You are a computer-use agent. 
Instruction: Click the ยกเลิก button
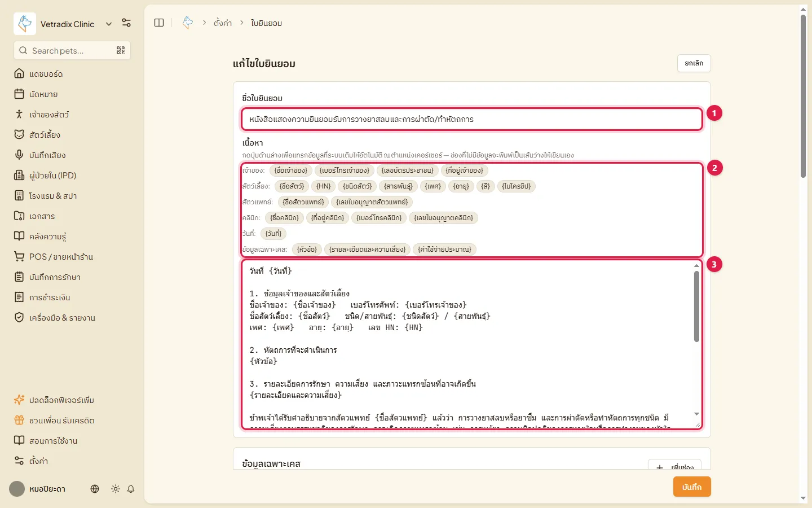pos(694,63)
